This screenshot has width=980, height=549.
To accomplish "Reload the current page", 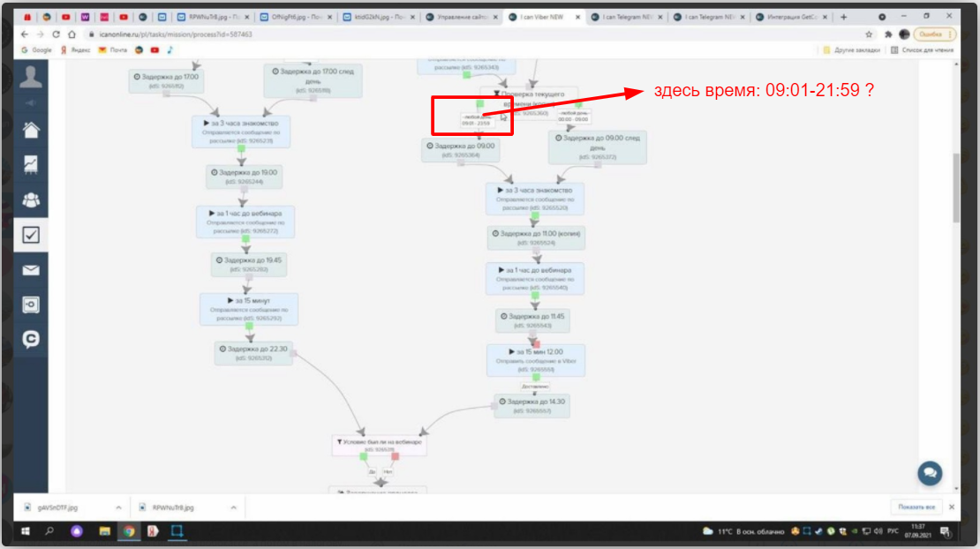I will [56, 34].
